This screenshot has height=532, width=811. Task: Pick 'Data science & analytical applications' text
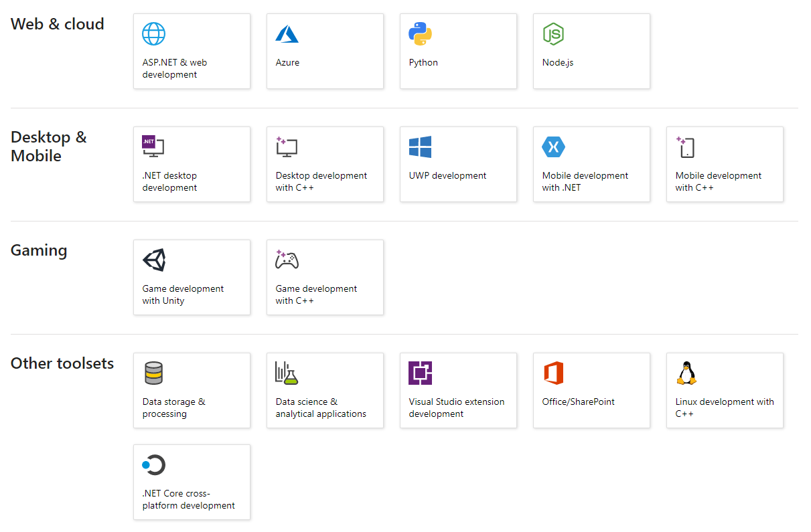pos(321,408)
